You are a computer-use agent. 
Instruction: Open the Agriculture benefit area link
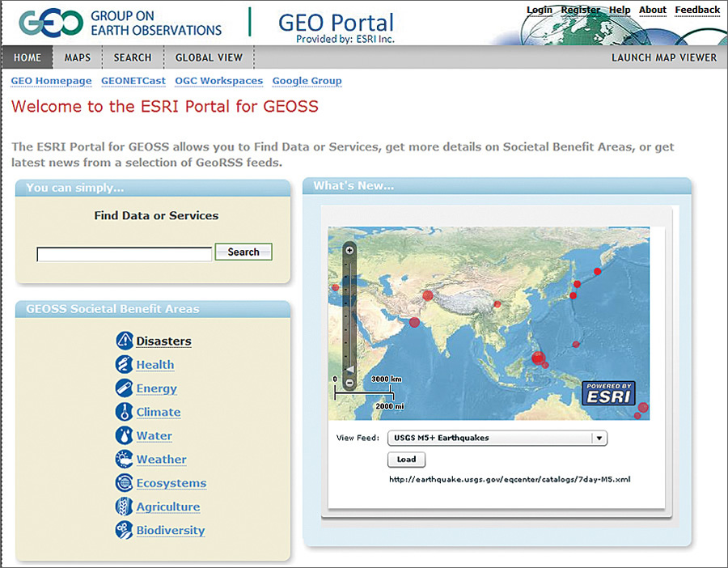click(x=168, y=507)
